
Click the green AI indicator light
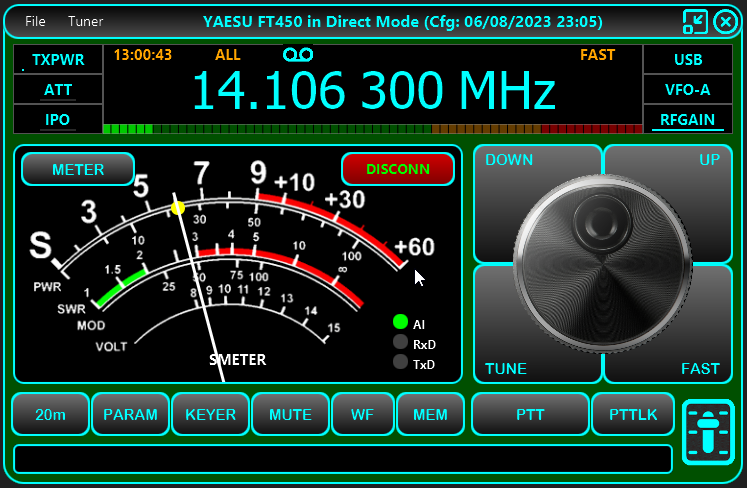point(400,322)
